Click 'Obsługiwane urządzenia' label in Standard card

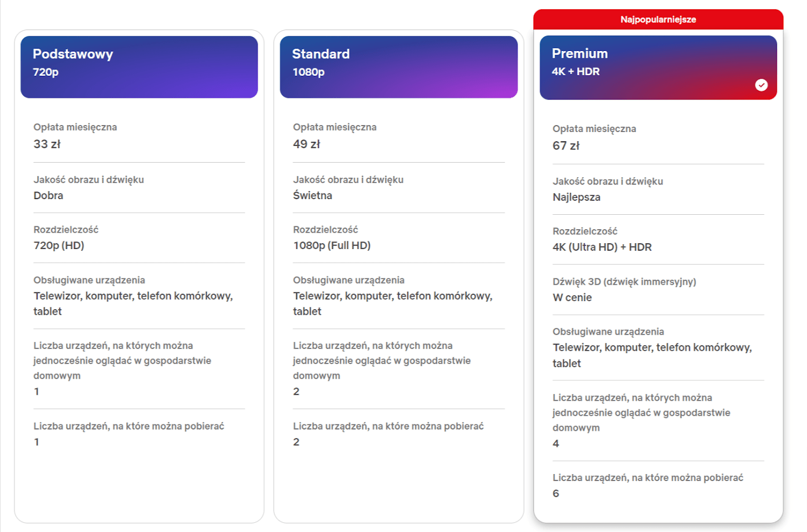(349, 280)
